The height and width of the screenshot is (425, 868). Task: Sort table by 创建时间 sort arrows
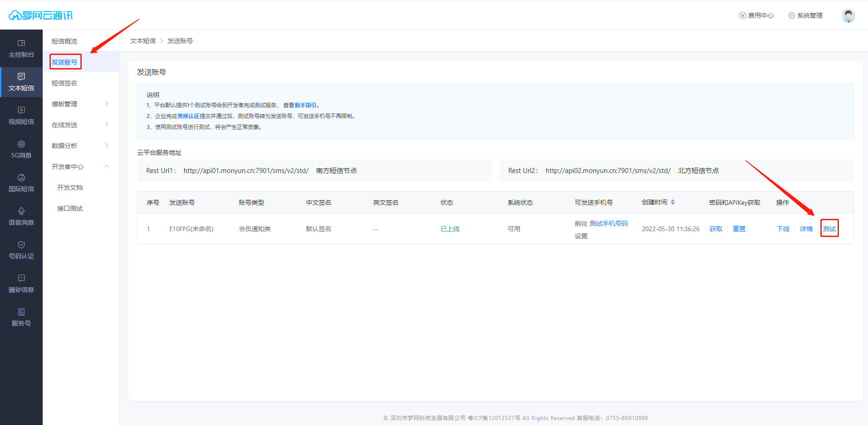click(x=673, y=202)
